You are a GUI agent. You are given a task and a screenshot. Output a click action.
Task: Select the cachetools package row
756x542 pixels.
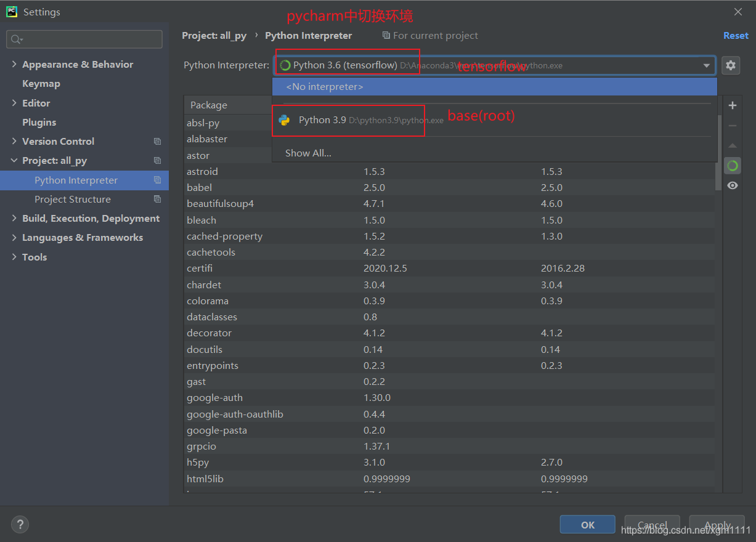pos(450,253)
